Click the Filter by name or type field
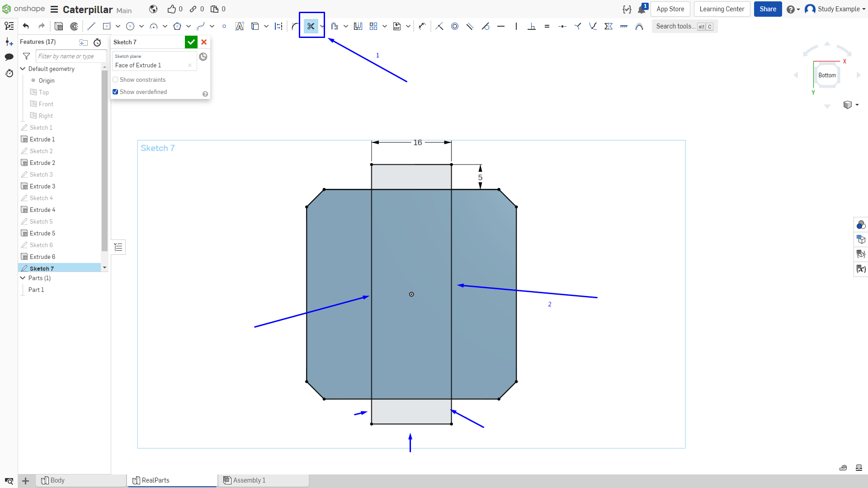 (x=71, y=56)
